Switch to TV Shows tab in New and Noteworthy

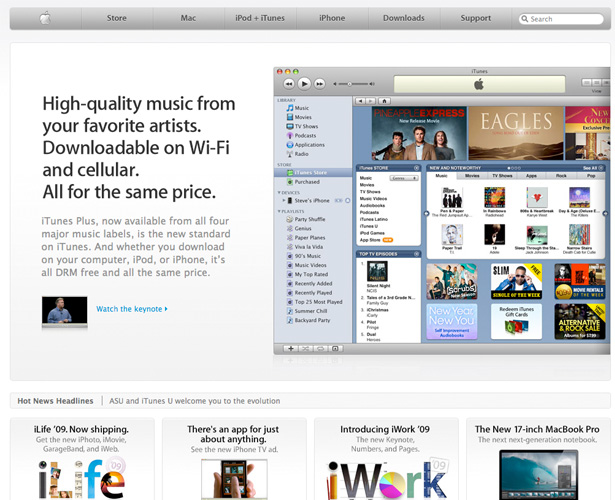(x=502, y=176)
